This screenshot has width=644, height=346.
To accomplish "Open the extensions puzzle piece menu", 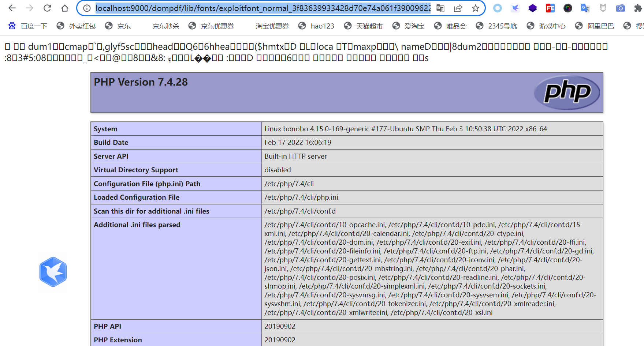I will tap(638, 8).
